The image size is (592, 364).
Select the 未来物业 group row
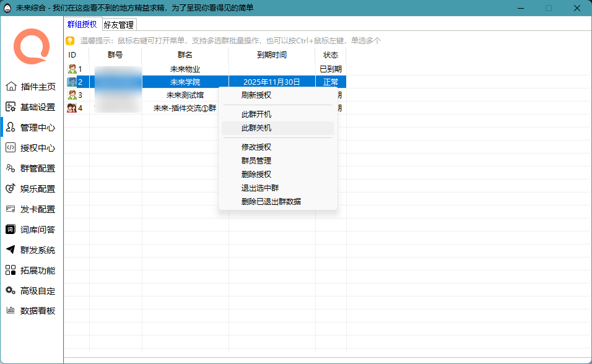point(185,69)
